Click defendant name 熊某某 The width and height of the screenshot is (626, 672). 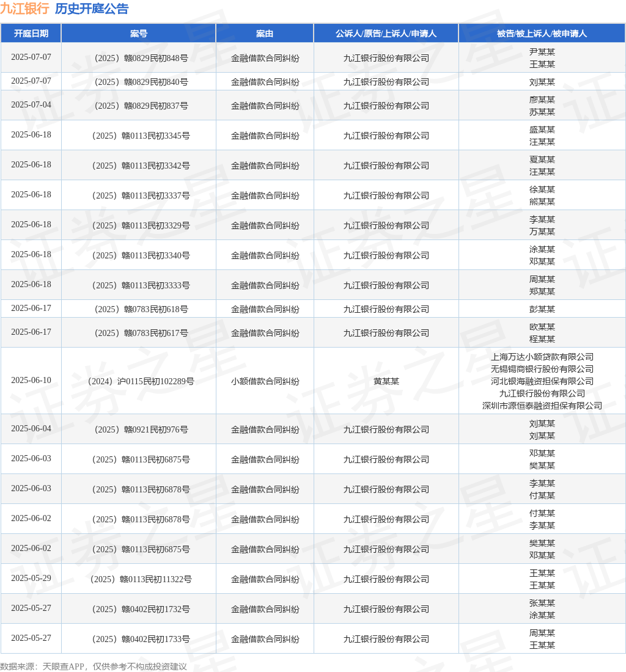point(542,202)
